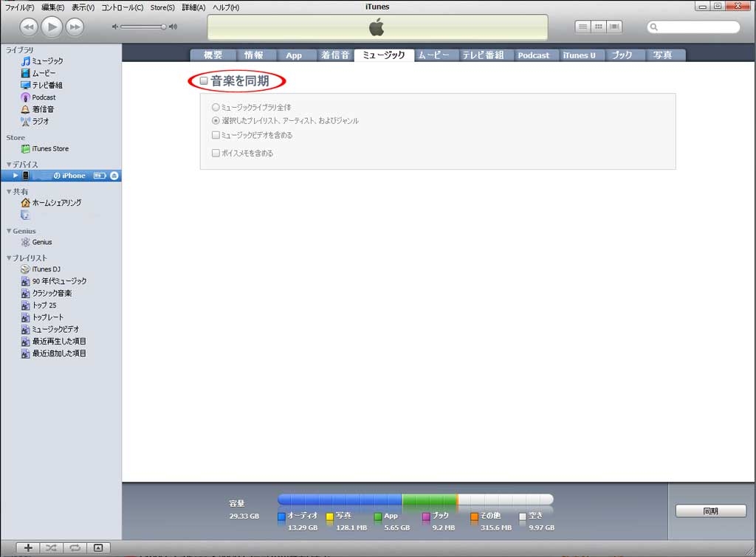This screenshot has width=756, height=557.
Task: Click the 同期 sync button
Action: tap(711, 511)
